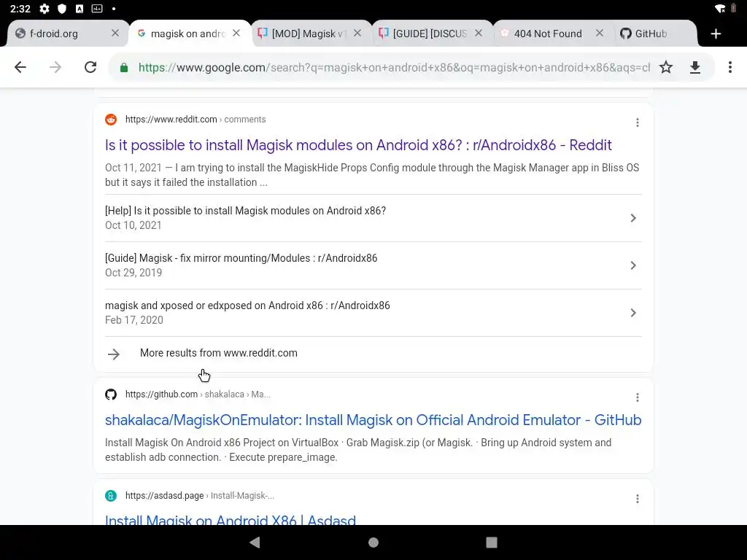Open options menu for the asdasd.page result
Screen dimensions: 747x560
click(x=637, y=499)
